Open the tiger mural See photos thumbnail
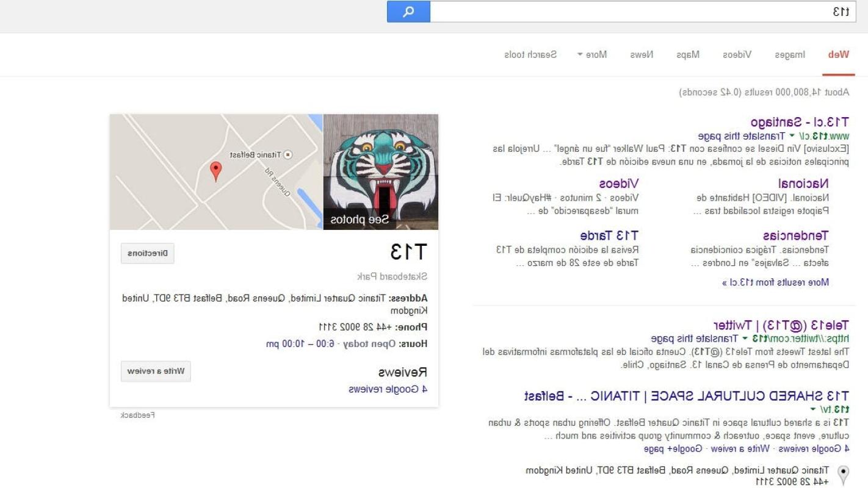The width and height of the screenshot is (868, 488). coord(381,172)
